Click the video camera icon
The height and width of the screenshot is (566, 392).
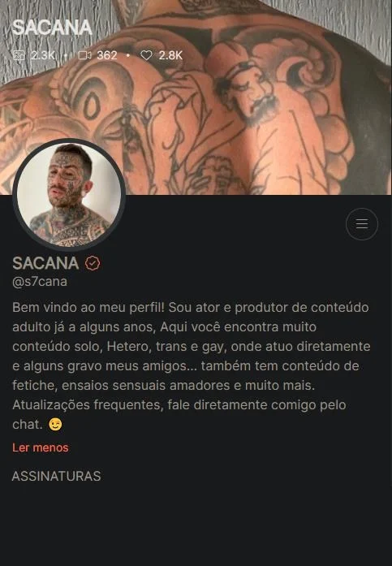click(x=84, y=55)
